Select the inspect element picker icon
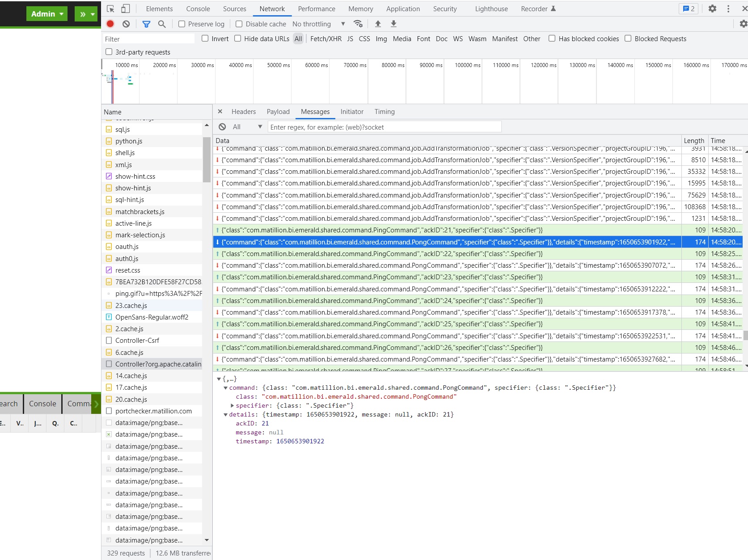The image size is (748, 560). [111, 9]
